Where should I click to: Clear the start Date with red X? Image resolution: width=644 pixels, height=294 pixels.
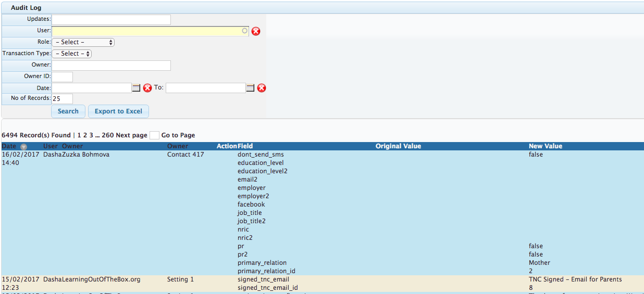point(147,88)
